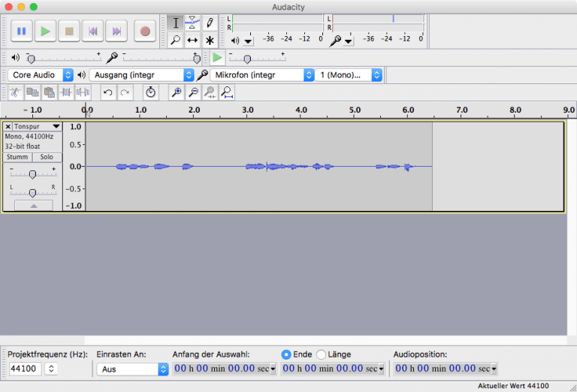Open Audioposition time format arrow
The width and height of the screenshot is (577, 392).
coord(494,369)
